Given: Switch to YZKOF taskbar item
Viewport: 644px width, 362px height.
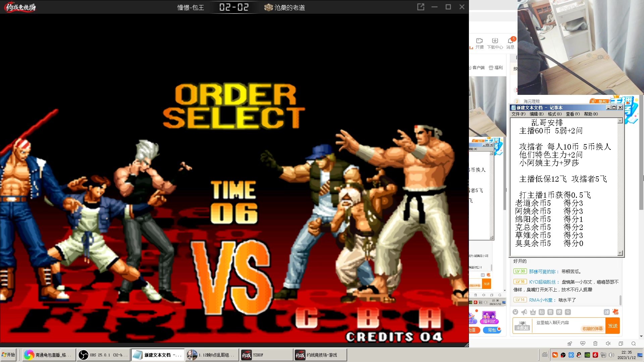Looking at the screenshot, I should [266, 355].
